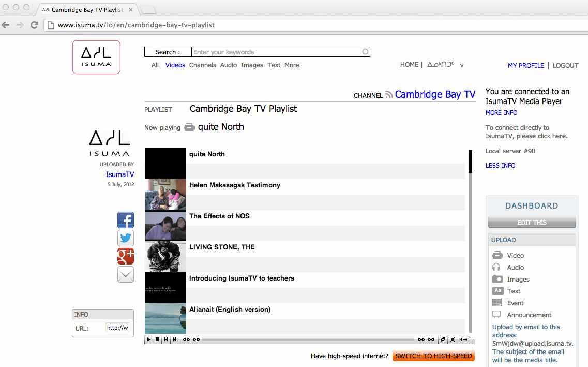Select the quite North thumbnail
Viewport: 588px width, 367px height.
coord(165,163)
